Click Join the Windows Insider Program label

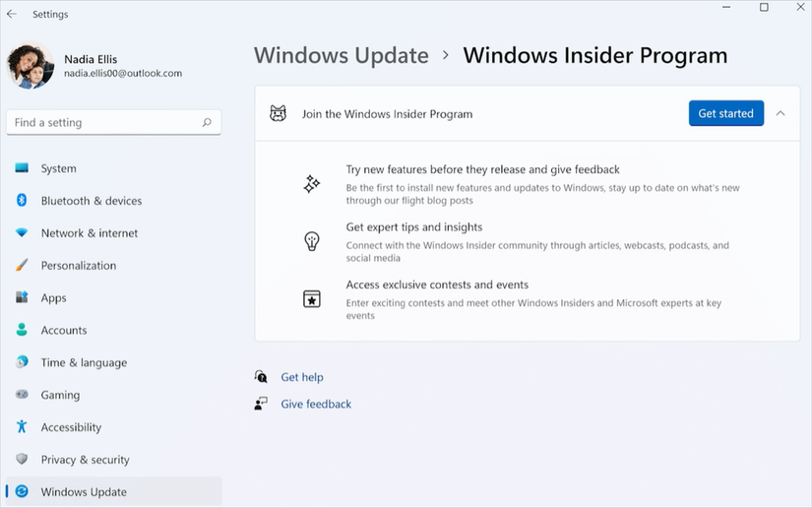pyautogui.click(x=388, y=114)
